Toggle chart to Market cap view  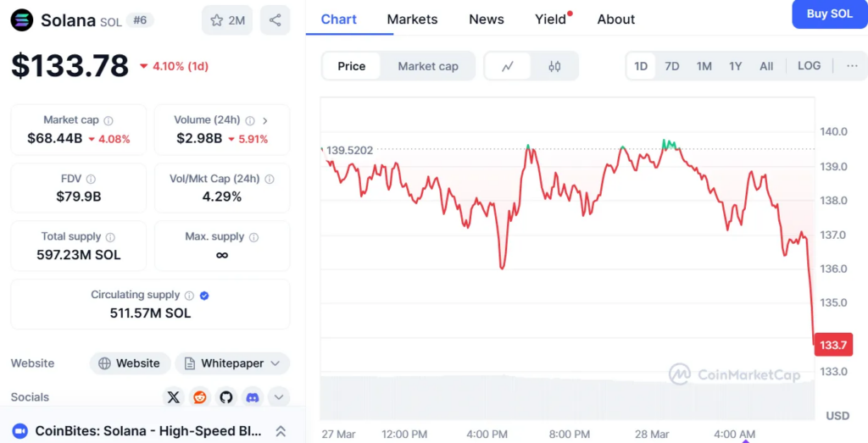(428, 66)
